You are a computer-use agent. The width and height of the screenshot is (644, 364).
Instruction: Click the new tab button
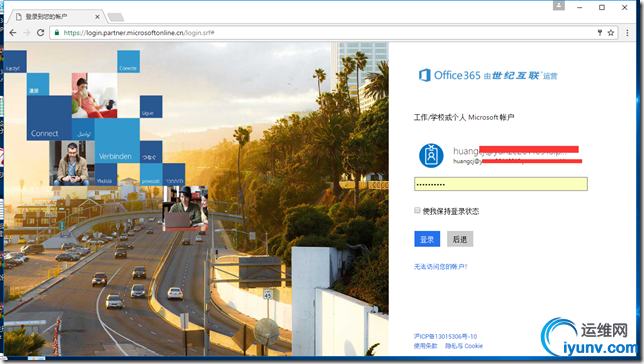click(115, 17)
